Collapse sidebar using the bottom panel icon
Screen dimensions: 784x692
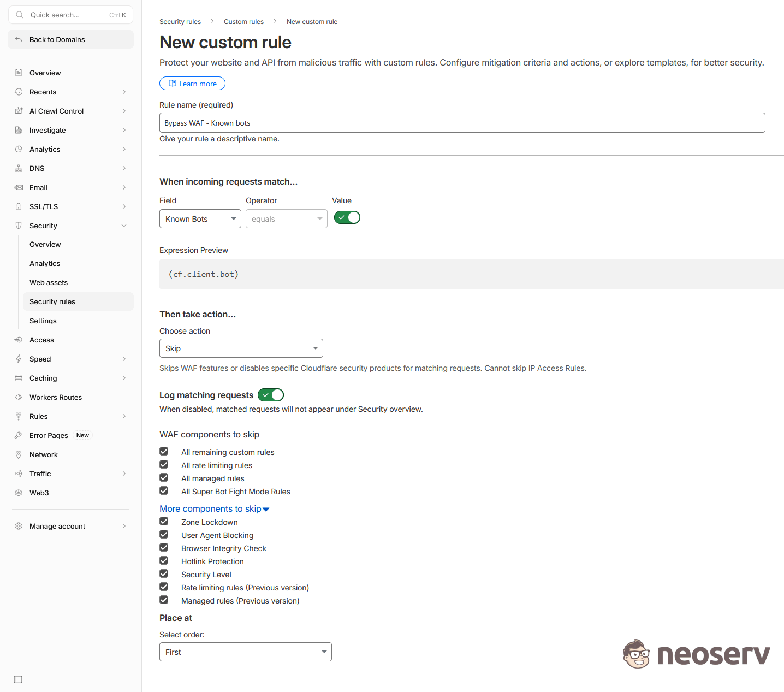point(18,679)
